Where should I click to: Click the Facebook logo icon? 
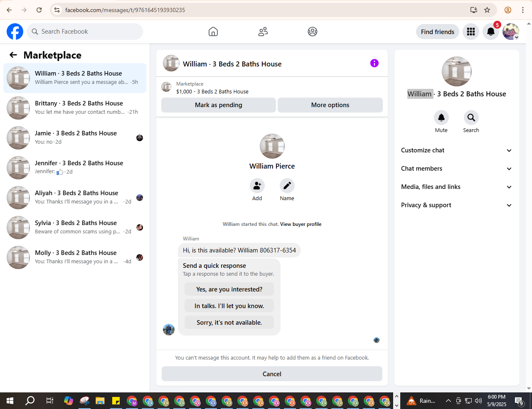point(15,32)
